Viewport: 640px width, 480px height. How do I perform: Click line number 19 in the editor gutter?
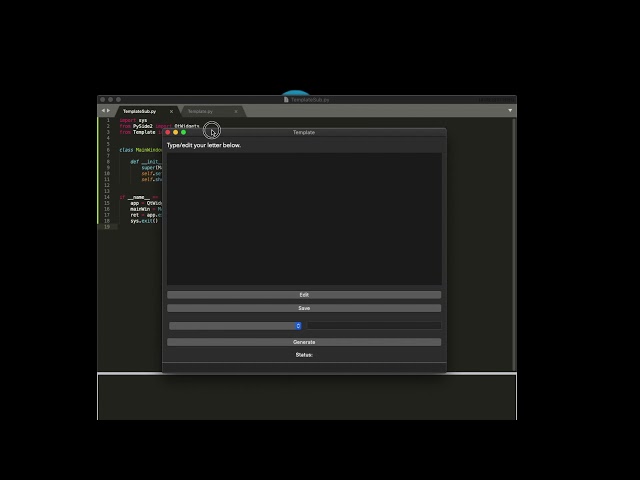coord(107,227)
